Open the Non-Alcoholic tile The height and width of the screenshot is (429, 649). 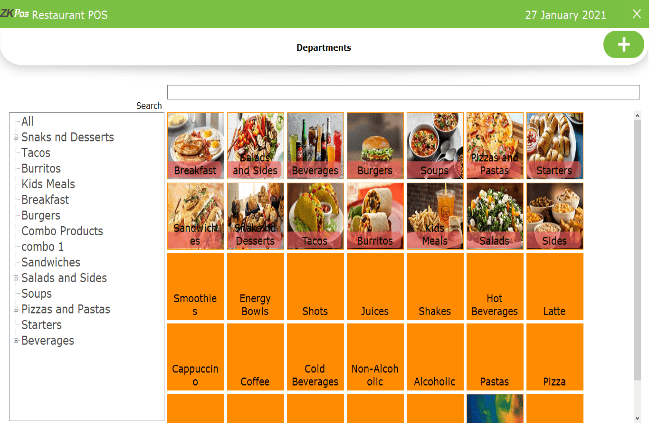tap(375, 357)
